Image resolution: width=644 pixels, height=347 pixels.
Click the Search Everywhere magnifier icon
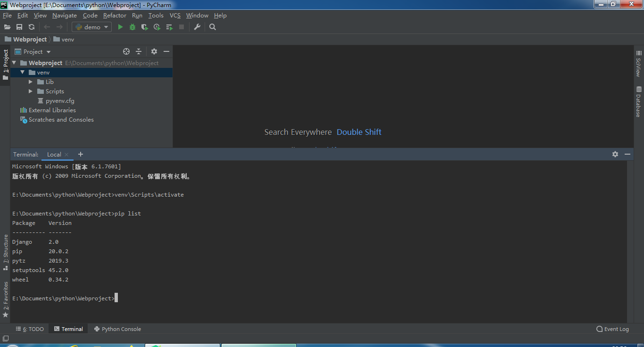[x=213, y=27]
